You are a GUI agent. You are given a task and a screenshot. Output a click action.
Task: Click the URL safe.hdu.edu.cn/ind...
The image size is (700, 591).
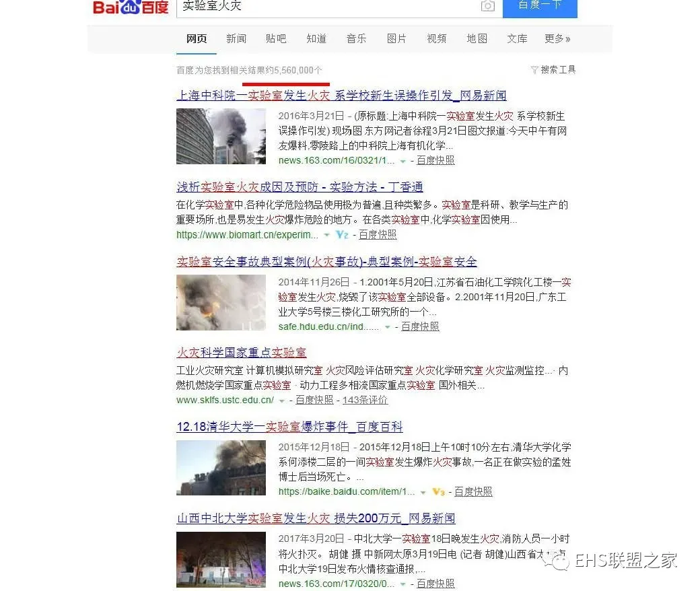328,326
